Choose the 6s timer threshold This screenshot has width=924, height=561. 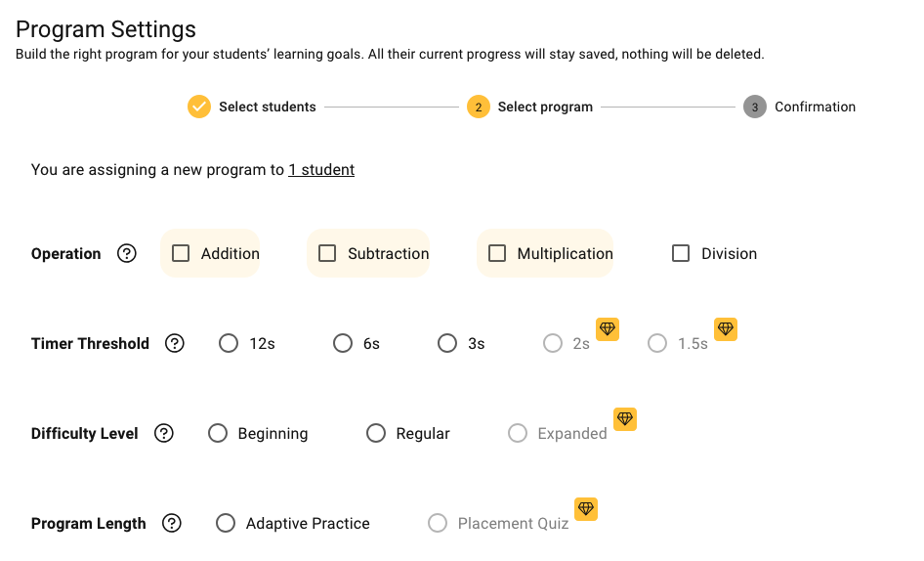[x=343, y=343]
